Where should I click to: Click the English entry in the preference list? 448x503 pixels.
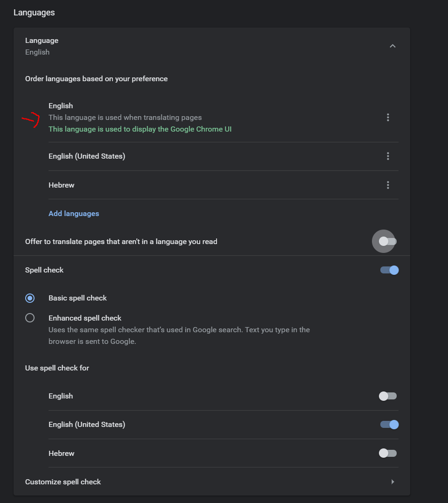point(61,106)
